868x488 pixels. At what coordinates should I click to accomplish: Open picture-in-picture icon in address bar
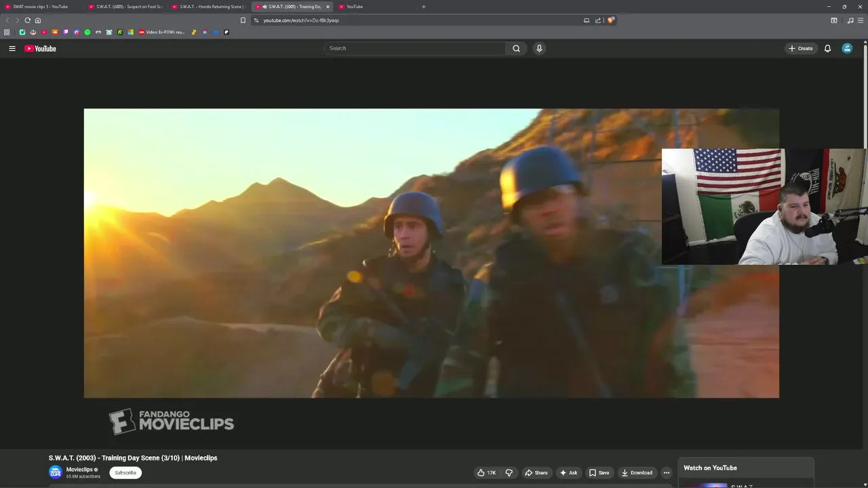[x=587, y=20]
